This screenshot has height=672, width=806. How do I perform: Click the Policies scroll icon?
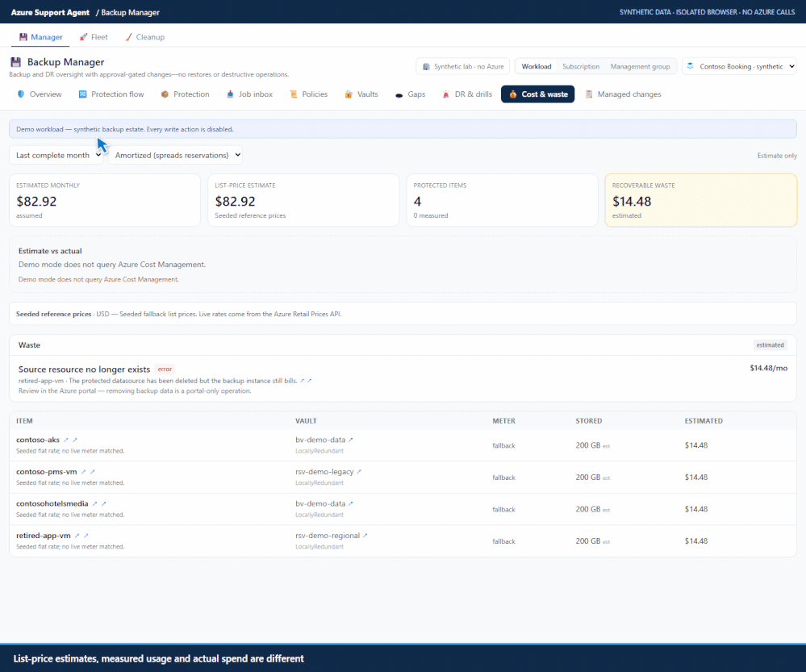click(294, 94)
